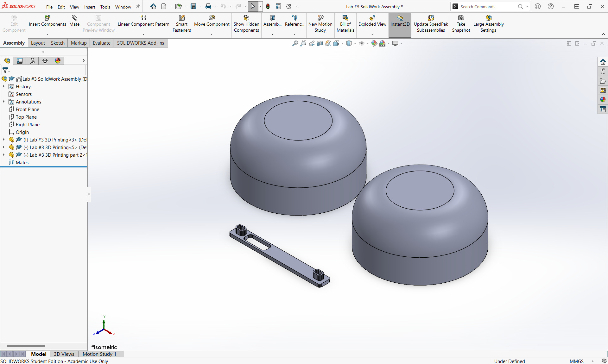Image resolution: width=608 pixels, height=364 pixels.
Task: Activate the Section View icon
Action: [320, 43]
